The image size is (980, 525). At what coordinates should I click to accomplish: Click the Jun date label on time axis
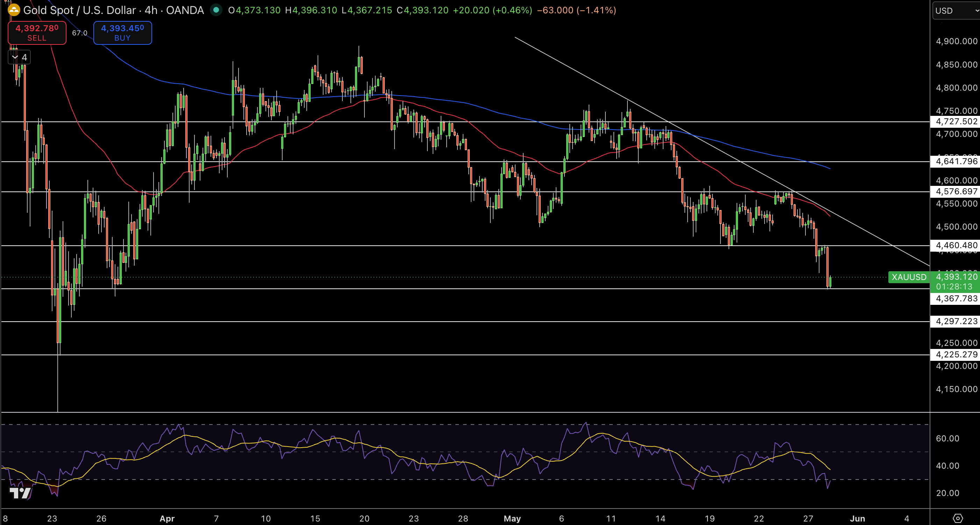tap(858, 519)
